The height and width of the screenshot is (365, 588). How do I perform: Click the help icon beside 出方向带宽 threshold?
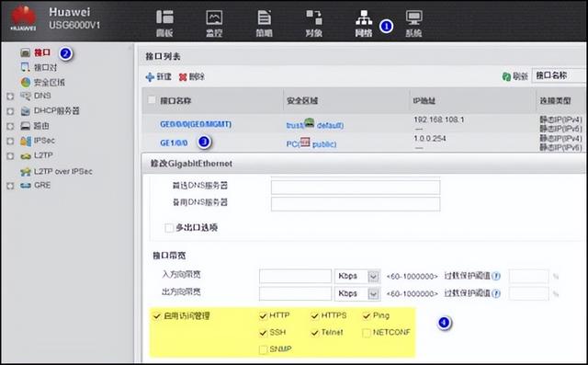coord(496,293)
